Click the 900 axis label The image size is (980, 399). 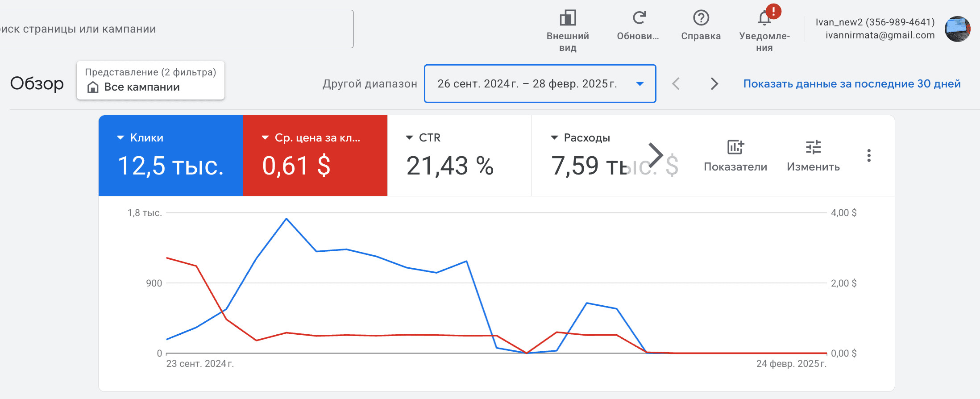pos(154,283)
